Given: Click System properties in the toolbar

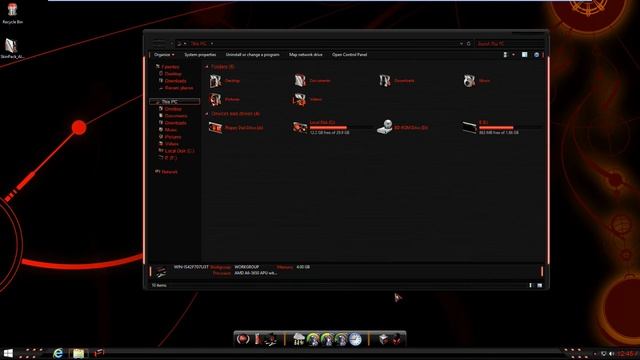Looking at the screenshot, I should (x=200, y=55).
